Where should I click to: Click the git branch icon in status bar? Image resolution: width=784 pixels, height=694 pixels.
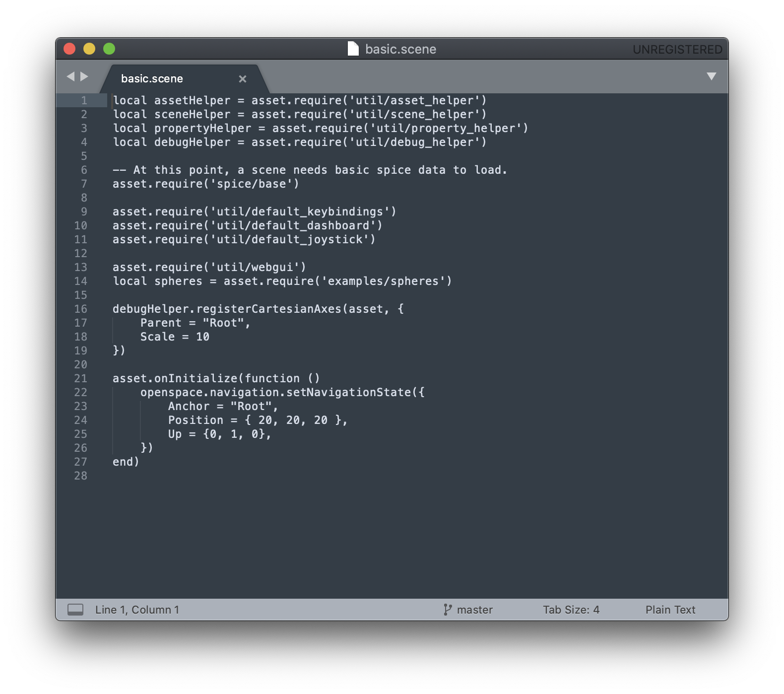tap(448, 610)
